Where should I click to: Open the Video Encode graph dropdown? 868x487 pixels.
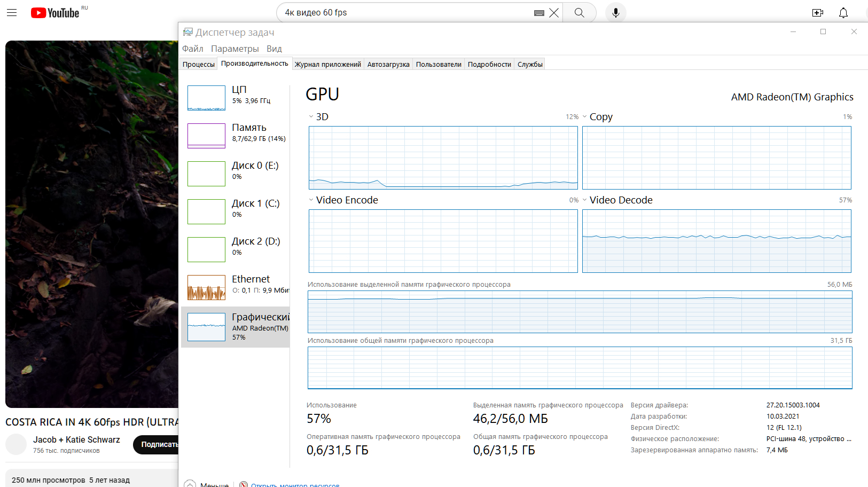pyautogui.click(x=311, y=200)
